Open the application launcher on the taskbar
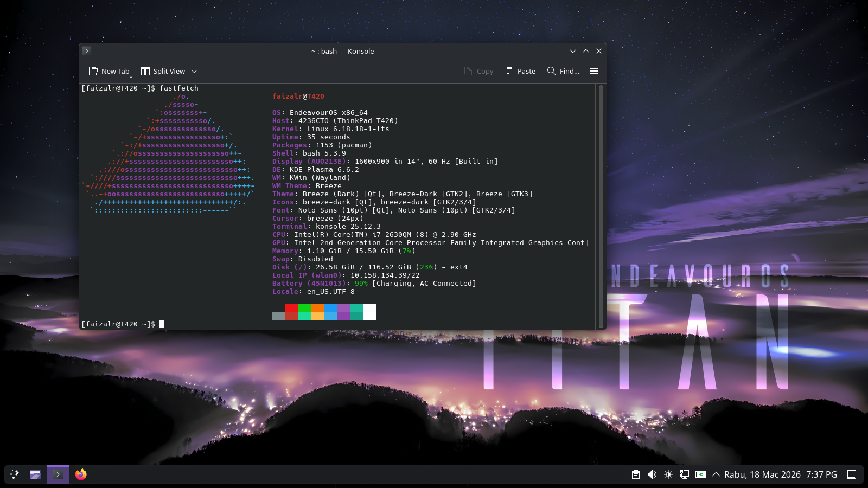This screenshot has width=868, height=488. [15, 474]
